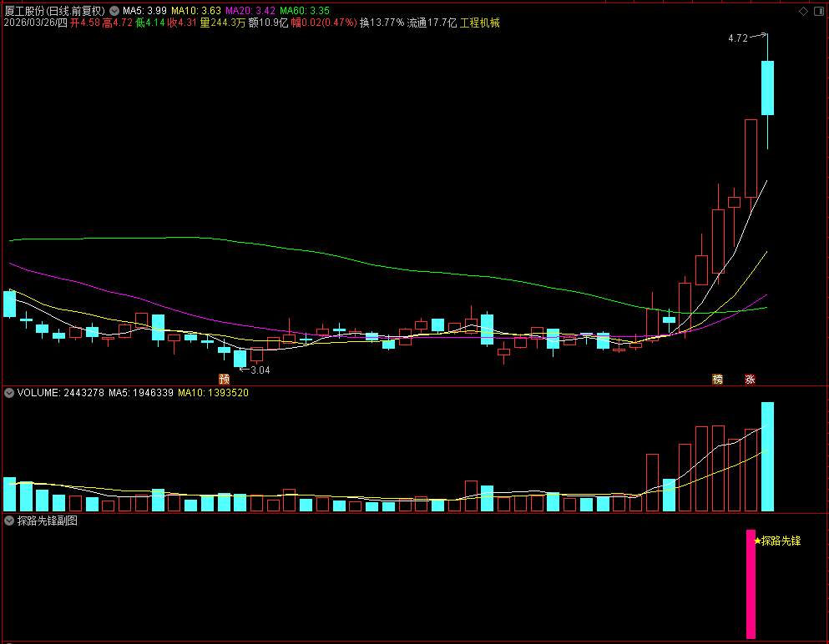
Task: Open the 探路先锋副图 indicator dropdown arrow
Action: (9, 521)
